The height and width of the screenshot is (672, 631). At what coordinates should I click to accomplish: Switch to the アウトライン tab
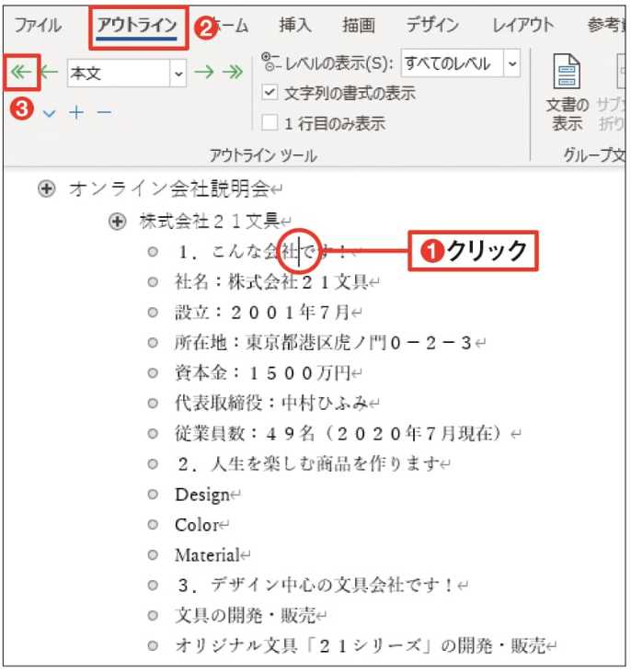coord(137,26)
